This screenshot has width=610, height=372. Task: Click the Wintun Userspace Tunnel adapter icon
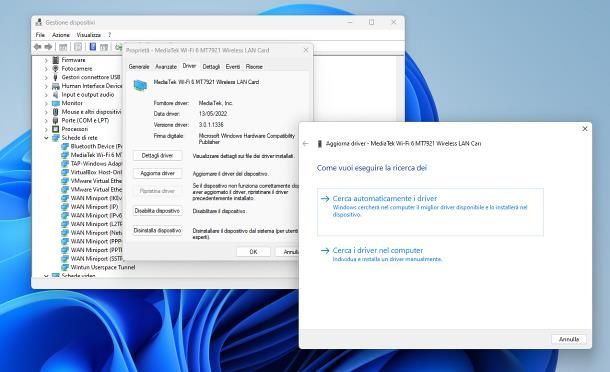point(65,267)
